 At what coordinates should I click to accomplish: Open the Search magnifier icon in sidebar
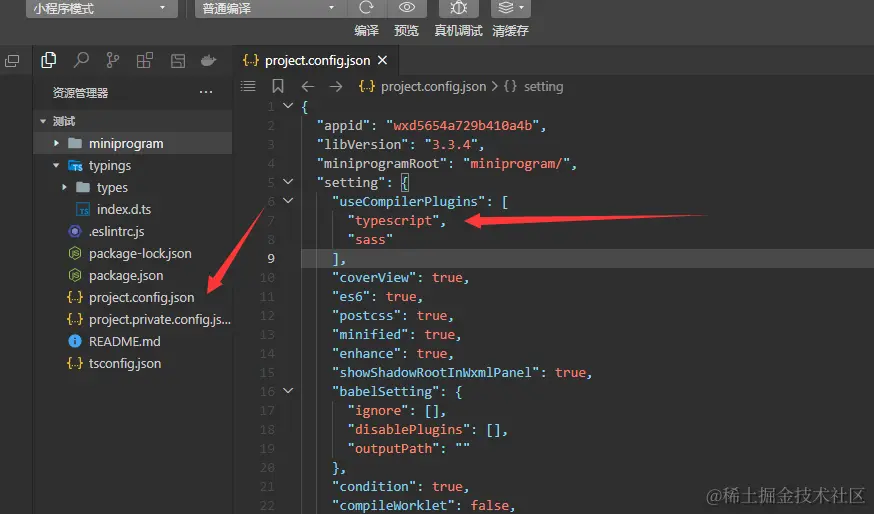coord(81,60)
